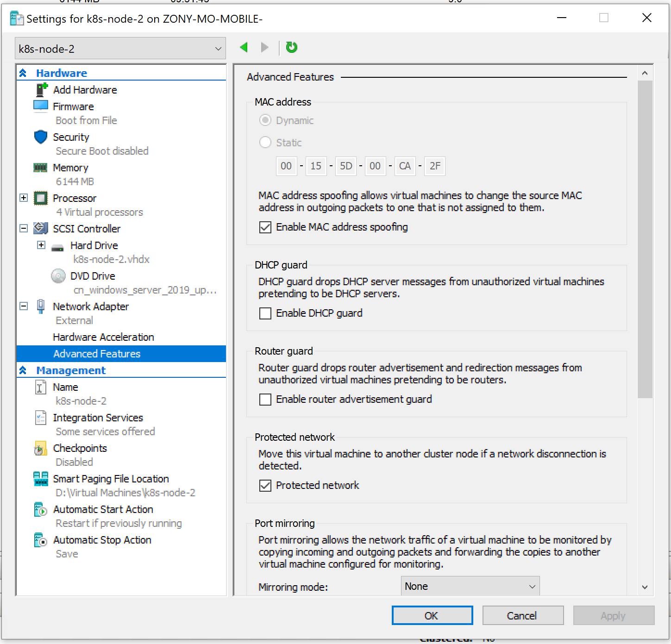Disable MAC address spoofing
The width and height of the screenshot is (671, 644).
pos(265,227)
